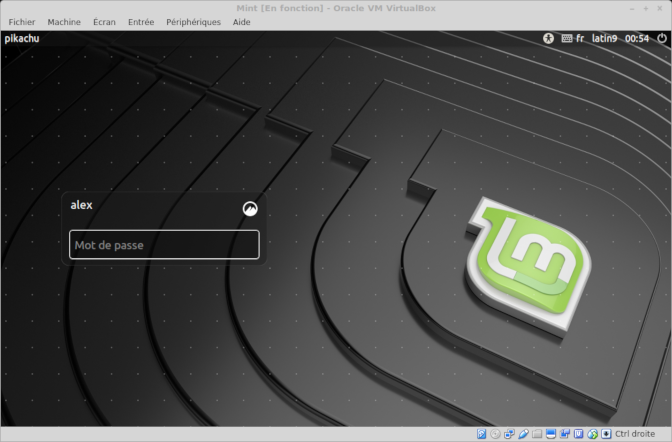The height and width of the screenshot is (442, 672).
Task: Click the mouse integration globe status icon
Action: pos(593,434)
